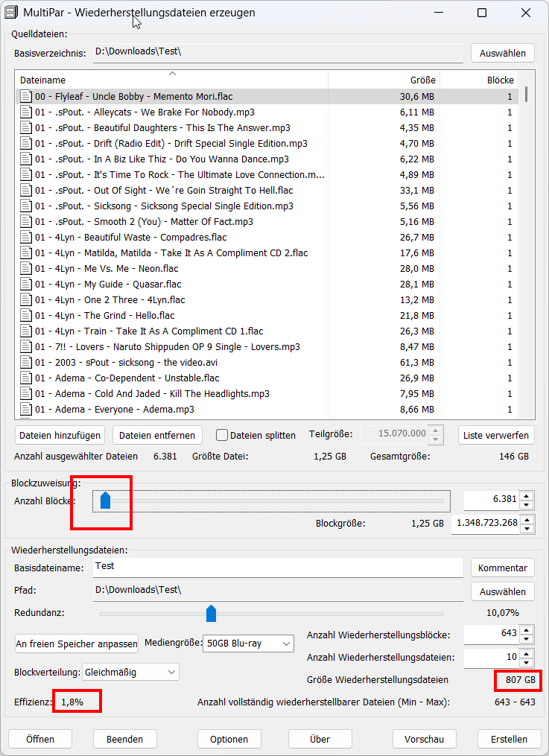Click the Dateien hinzufügen button
This screenshot has height=756, width=549.
tap(60, 436)
